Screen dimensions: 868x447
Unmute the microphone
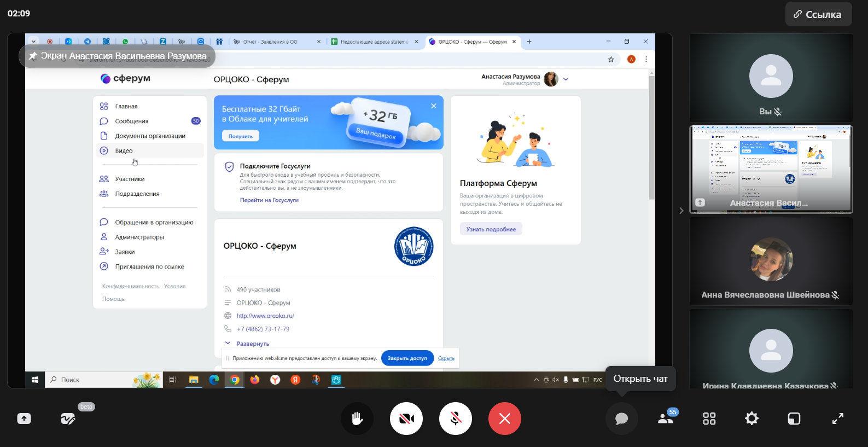455,419
